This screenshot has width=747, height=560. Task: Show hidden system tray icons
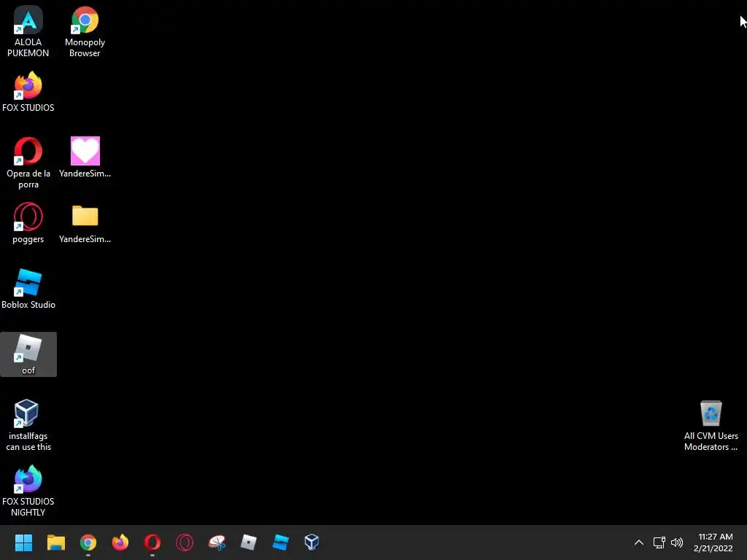[639, 542]
